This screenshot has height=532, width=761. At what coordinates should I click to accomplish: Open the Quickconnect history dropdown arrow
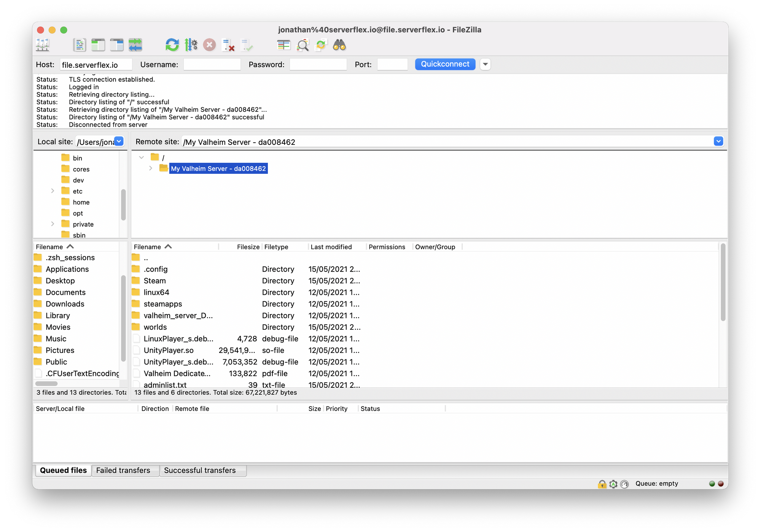(485, 64)
